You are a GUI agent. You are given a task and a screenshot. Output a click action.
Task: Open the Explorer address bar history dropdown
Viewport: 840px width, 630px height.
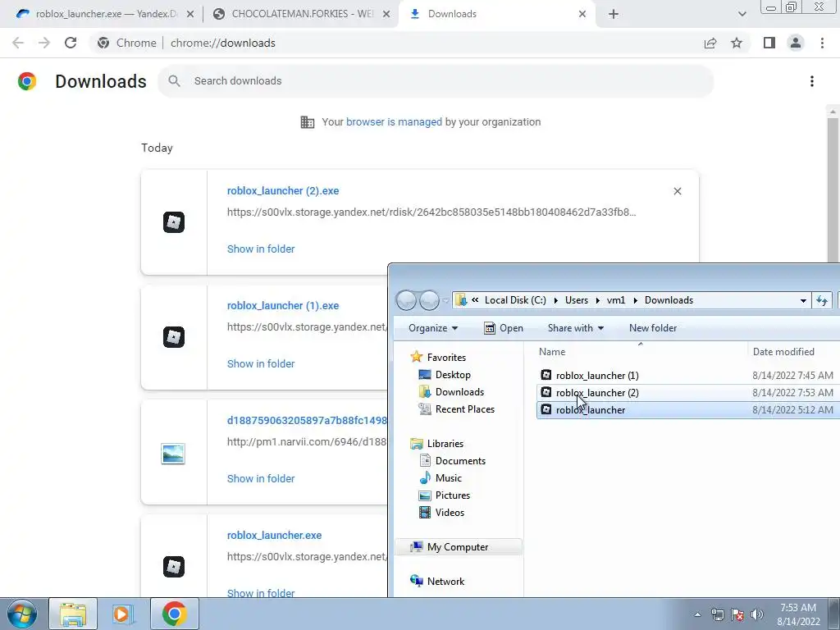click(x=803, y=300)
